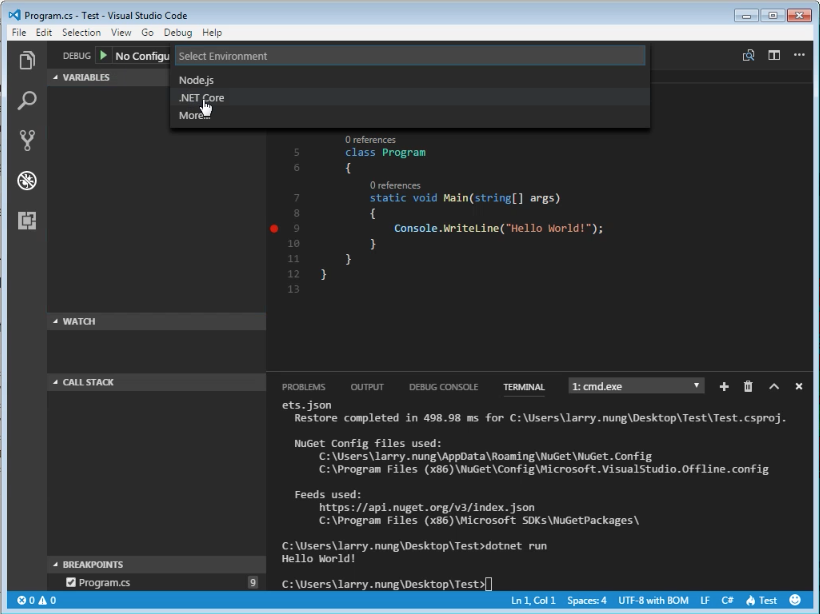Screen dimensions: 820x614
Task: Open the Go menu
Action: click(x=147, y=32)
